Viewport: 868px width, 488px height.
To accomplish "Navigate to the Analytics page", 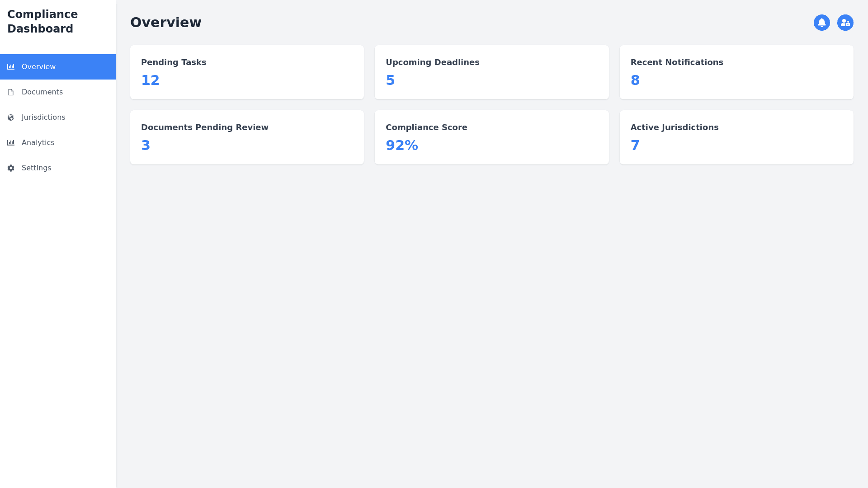I will click(x=38, y=143).
